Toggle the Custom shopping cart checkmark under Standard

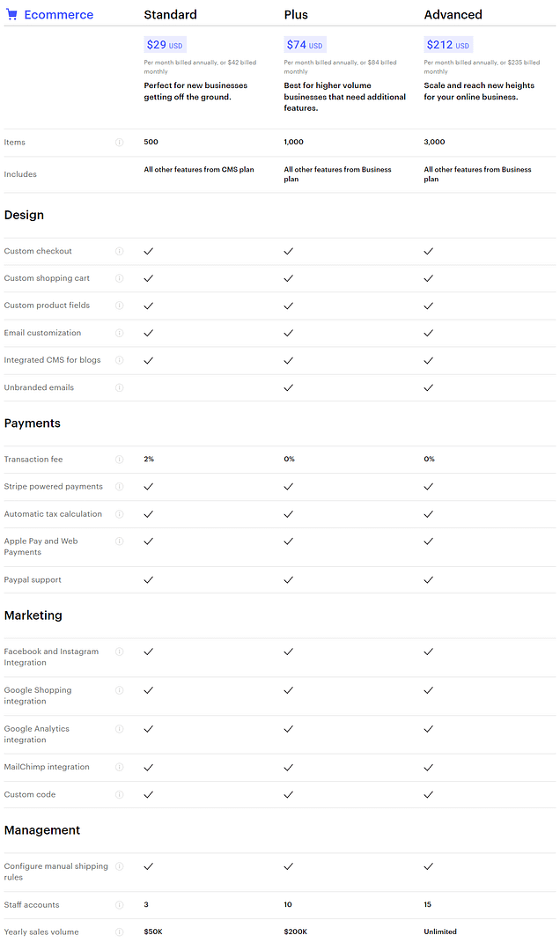coord(148,278)
